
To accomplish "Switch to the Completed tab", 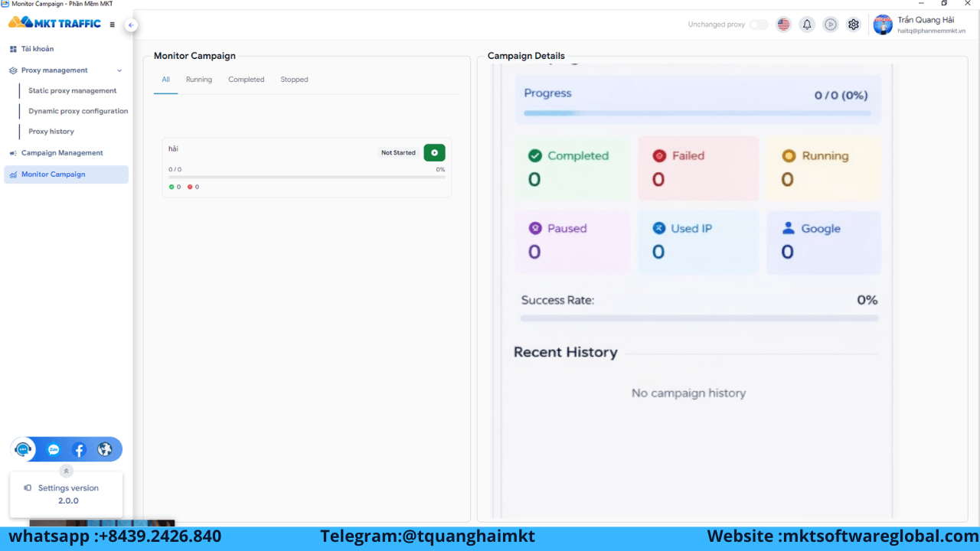I will point(247,80).
